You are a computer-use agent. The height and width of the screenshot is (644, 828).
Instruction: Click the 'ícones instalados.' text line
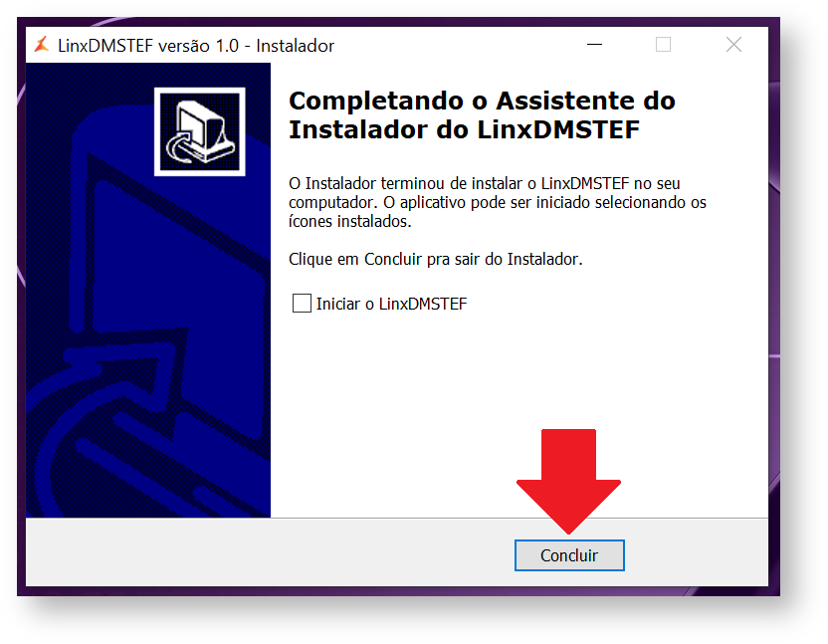click(349, 221)
